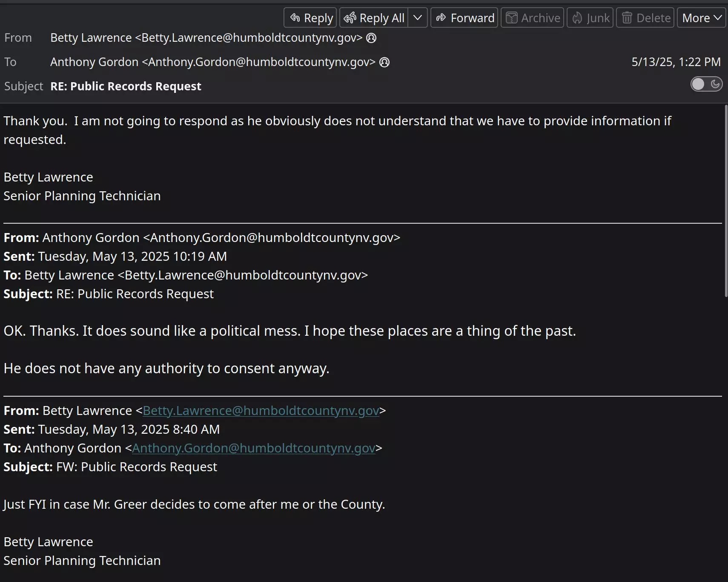Image resolution: width=728 pixels, height=582 pixels.
Task: Click Reply All button
Action: [374, 18]
